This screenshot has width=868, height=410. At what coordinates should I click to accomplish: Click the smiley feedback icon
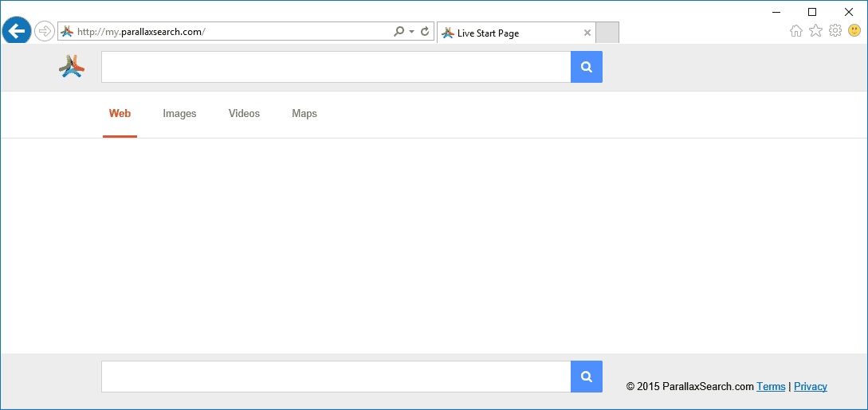[x=854, y=31]
